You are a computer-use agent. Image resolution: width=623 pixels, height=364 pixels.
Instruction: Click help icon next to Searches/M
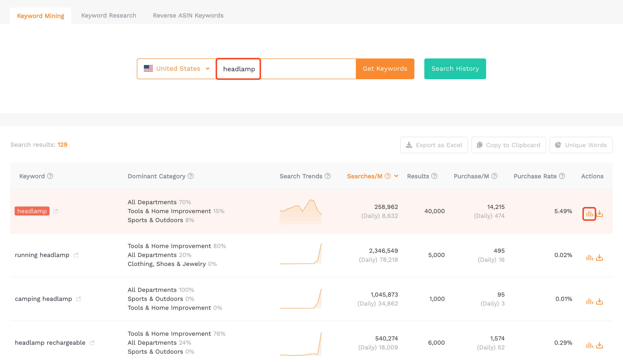388,176
